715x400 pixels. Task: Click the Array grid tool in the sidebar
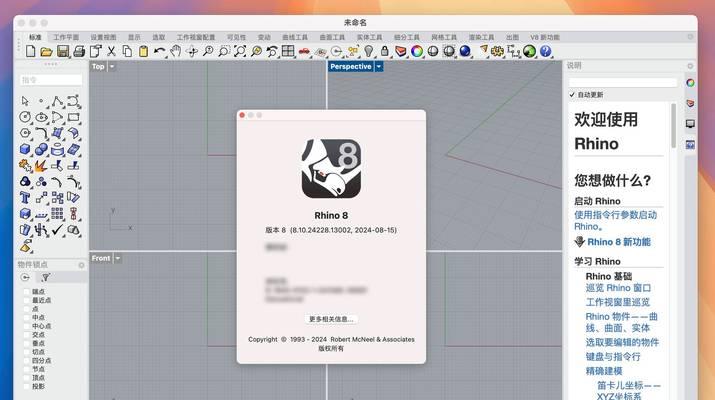[57, 213]
